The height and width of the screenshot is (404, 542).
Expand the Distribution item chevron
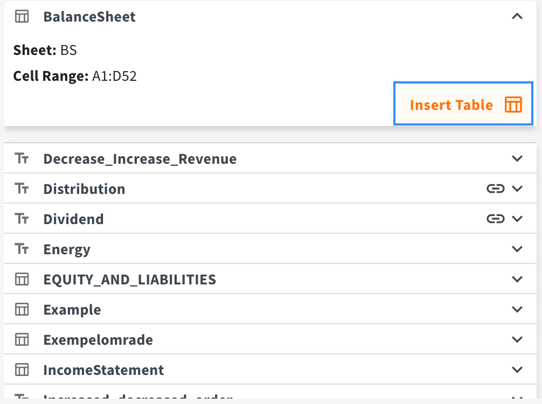517,189
